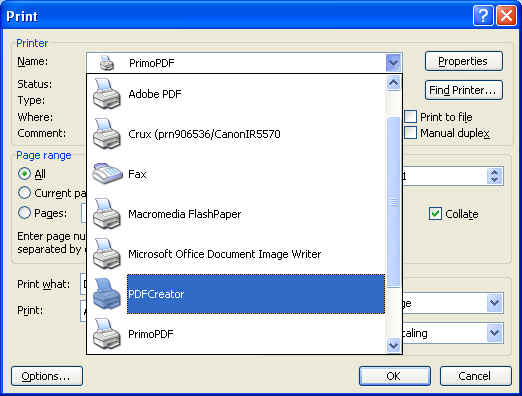
Task: Click the Macromedia FlashPaper printer icon
Action: pyautogui.click(x=106, y=214)
